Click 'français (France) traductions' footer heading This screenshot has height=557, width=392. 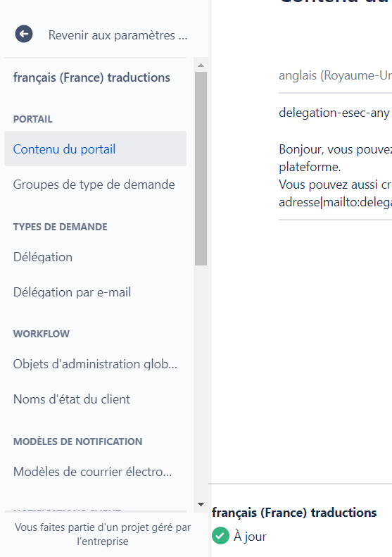[x=294, y=513]
